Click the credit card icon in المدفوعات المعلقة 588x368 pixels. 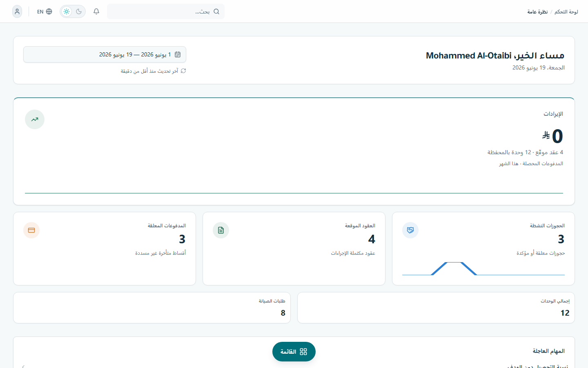click(x=31, y=230)
